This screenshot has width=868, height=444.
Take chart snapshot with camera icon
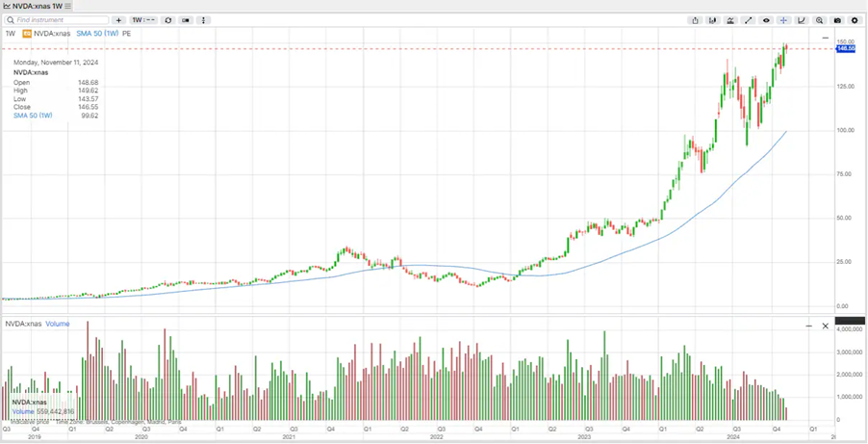point(837,20)
